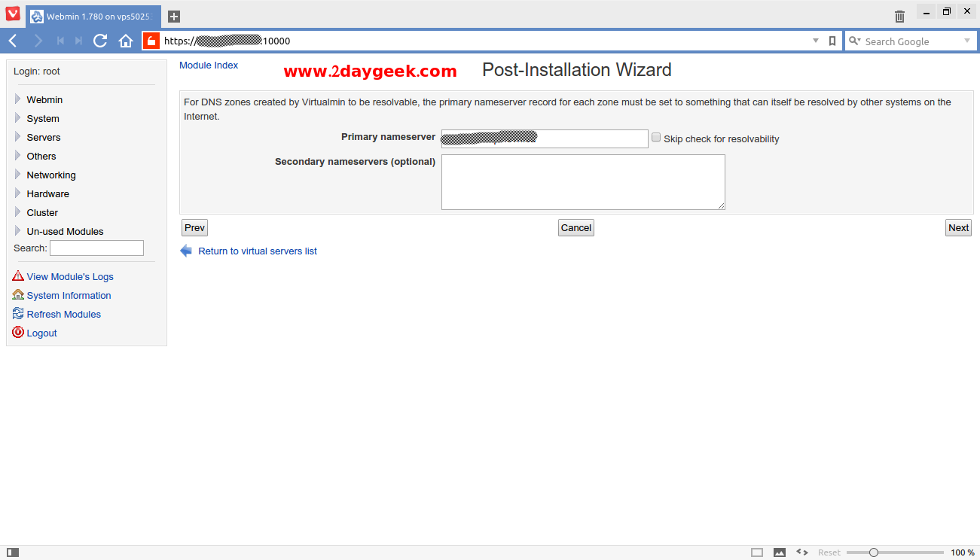
Task: Click the red power icon beside Logout
Action: tap(18, 332)
